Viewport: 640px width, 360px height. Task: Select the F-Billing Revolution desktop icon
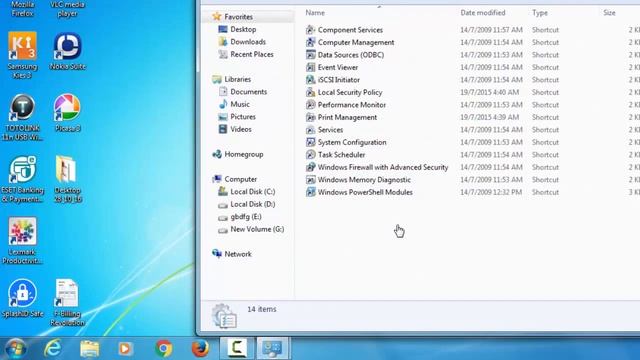pyautogui.click(x=66, y=293)
